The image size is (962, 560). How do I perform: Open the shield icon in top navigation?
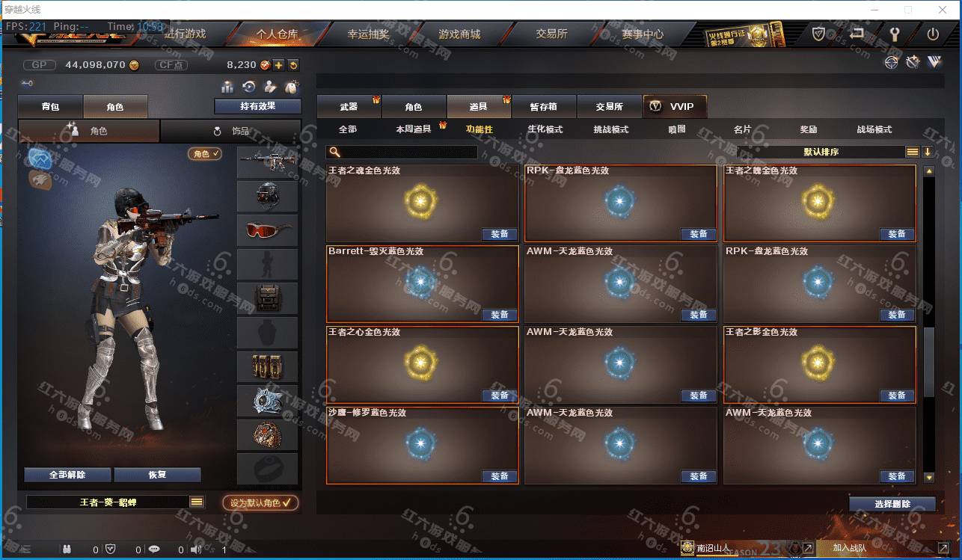(819, 34)
